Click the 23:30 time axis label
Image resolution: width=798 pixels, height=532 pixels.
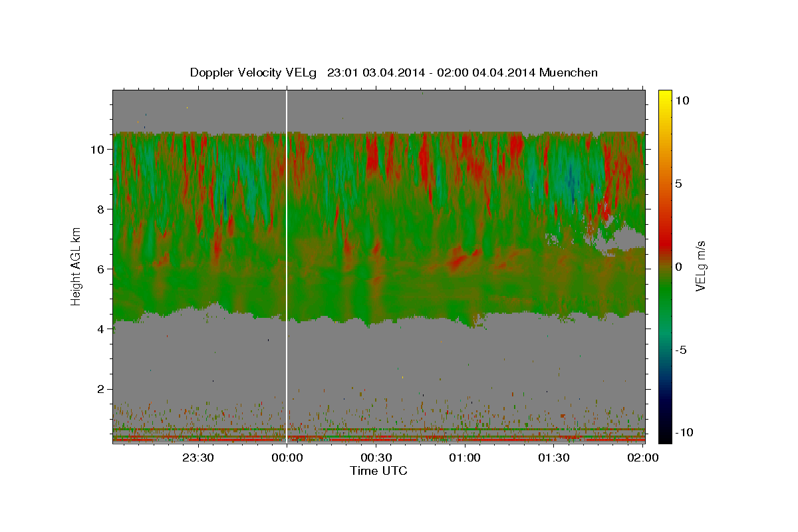198,457
